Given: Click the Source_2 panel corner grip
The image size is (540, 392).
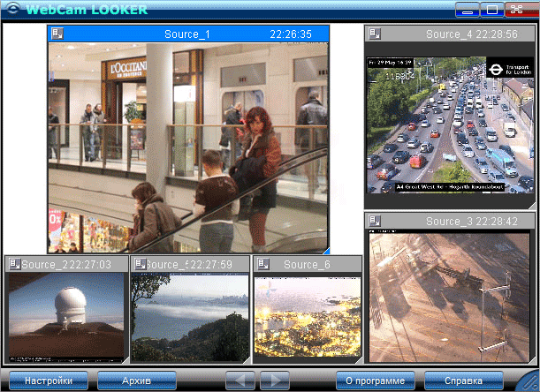Looking at the screenshot, I should pyautogui.click(x=125, y=360).
